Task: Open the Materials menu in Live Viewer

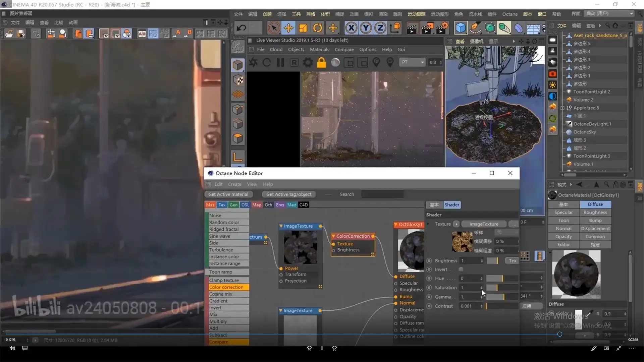Action: tap(319, 50)
